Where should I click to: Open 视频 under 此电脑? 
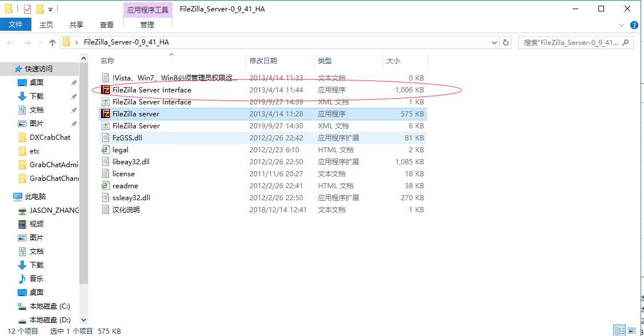(36, 224)
